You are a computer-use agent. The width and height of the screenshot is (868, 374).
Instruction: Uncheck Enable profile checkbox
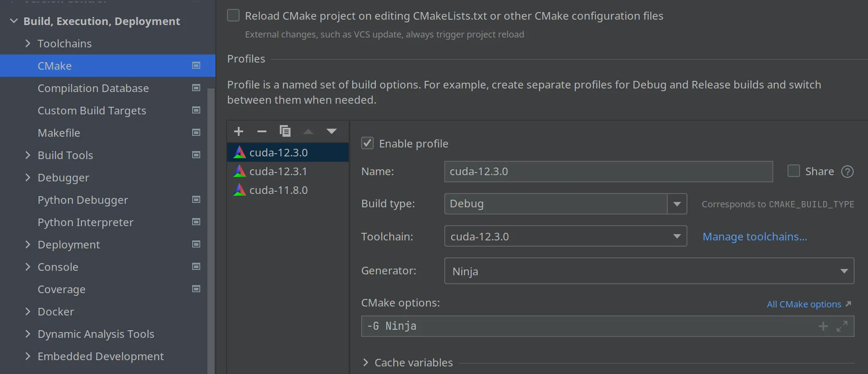click(x=367, y=143)
